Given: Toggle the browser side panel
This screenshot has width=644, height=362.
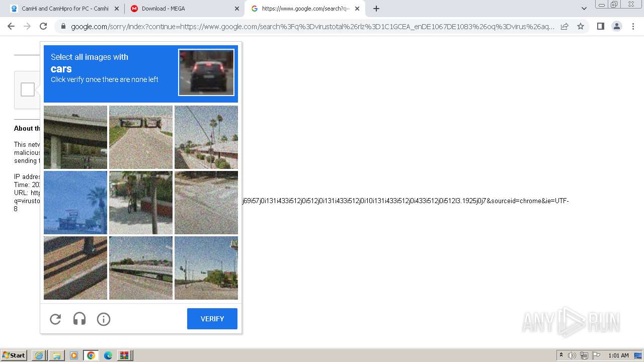Looking at the screenshot, I should point(600,26).
